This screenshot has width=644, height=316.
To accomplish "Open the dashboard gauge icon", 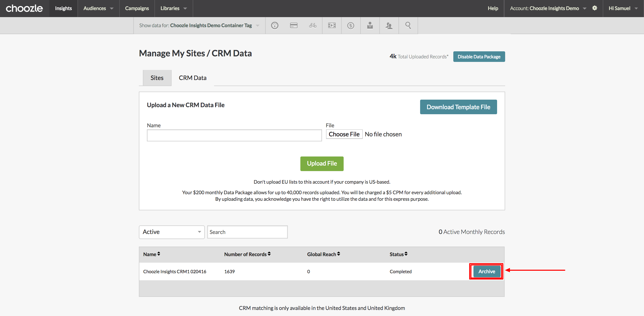I will coord(275,25).
